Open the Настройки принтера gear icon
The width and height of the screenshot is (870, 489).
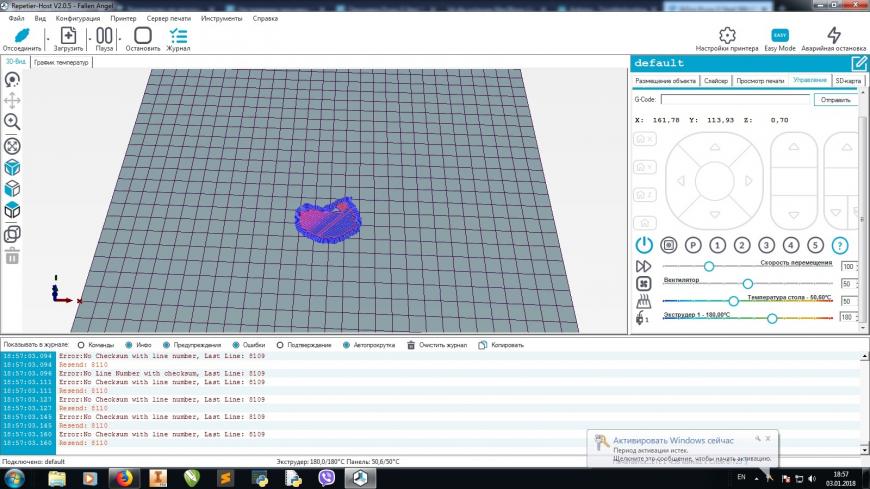pos(727,35)
